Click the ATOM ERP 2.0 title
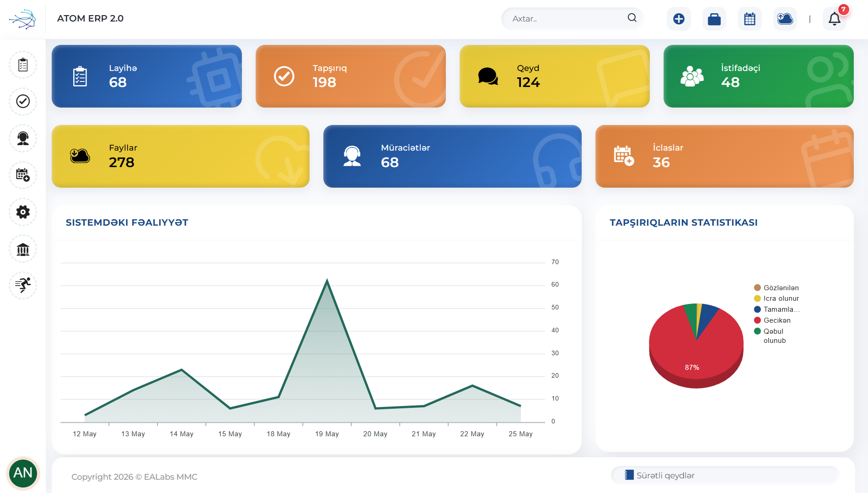This screenshot has height=493, width=868. pyautogui.click(x=90, y=18)
